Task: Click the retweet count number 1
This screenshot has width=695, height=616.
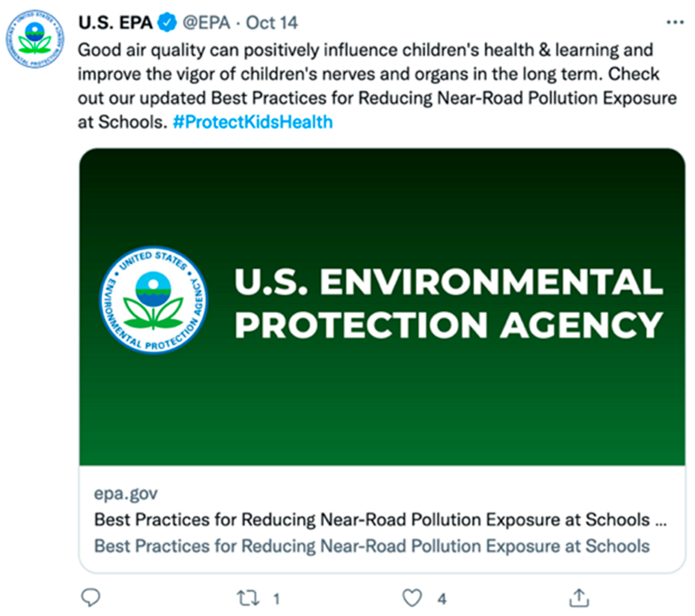Action: [x=276, y=598]
